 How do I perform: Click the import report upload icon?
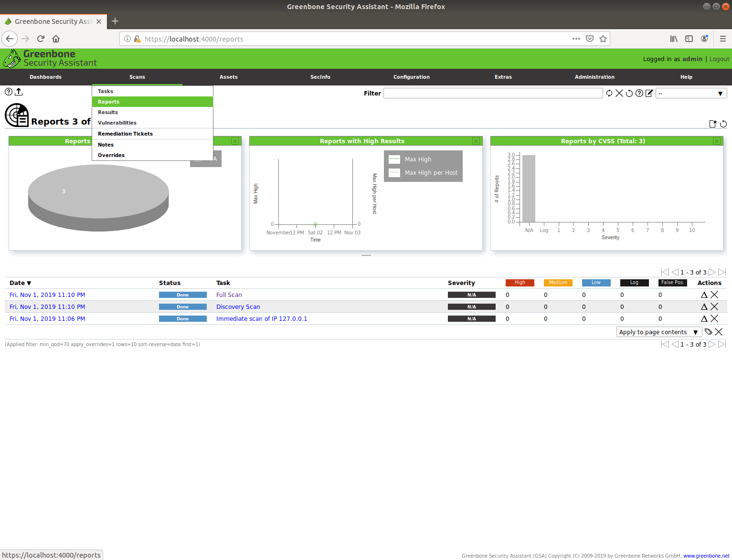[x=19, y=92]
